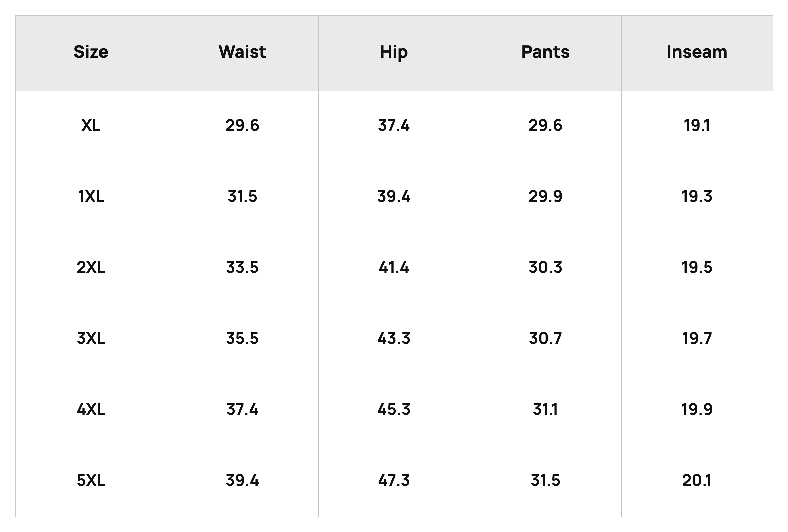Click the 5XL hip value 47.3
Image resolution: width=788 pixels, height=532 pixels.
coord(394,480)
